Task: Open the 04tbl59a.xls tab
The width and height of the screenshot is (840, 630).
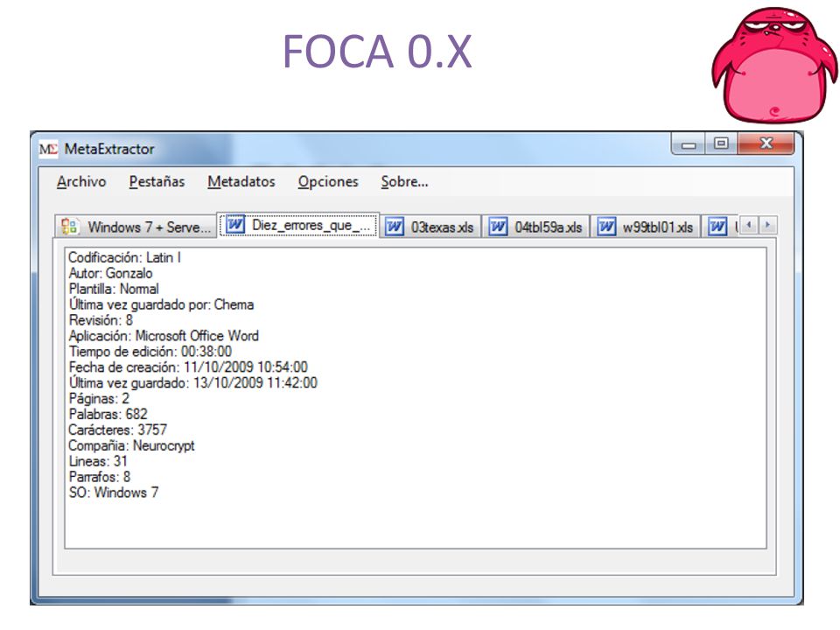Action: tap(536, 227)
